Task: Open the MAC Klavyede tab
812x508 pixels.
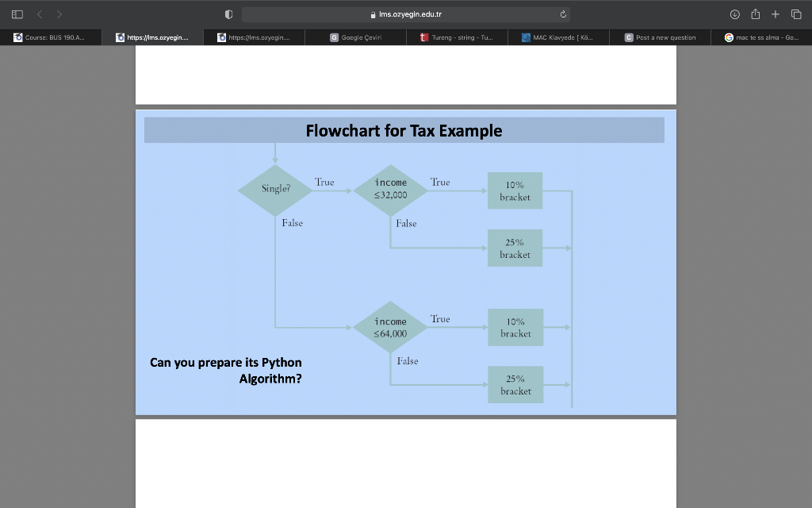Action: click(558, 37)
